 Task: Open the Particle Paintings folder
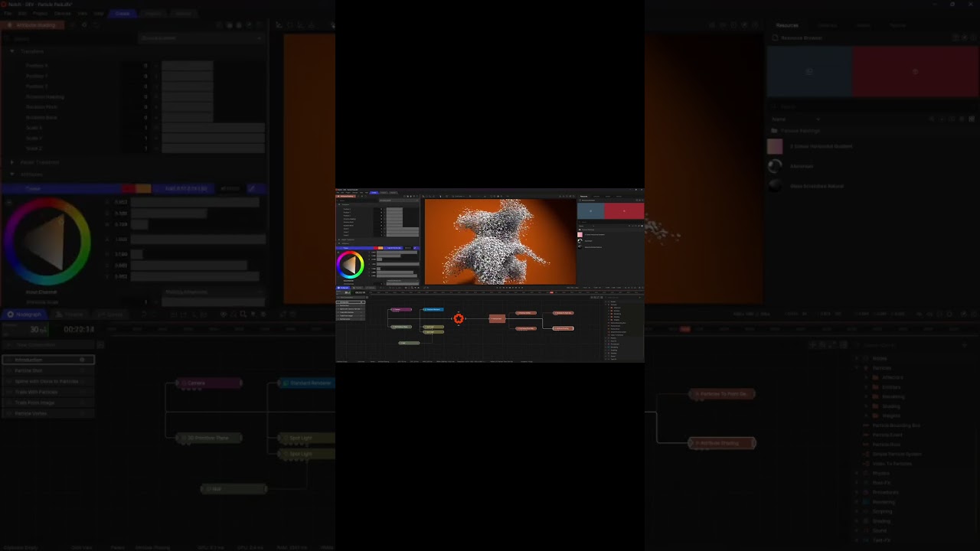click(799, 131)
